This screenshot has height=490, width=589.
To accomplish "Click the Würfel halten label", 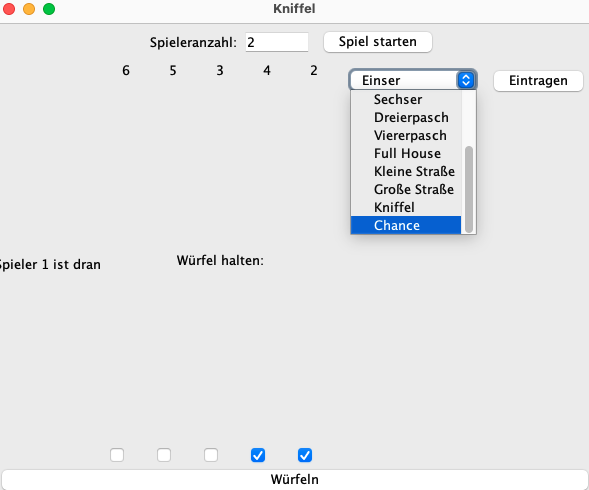I will [x=220, y=260].
